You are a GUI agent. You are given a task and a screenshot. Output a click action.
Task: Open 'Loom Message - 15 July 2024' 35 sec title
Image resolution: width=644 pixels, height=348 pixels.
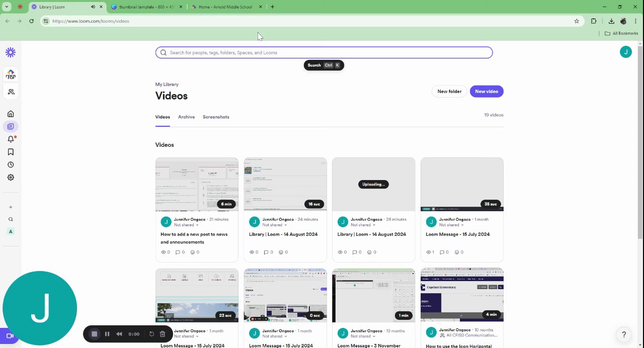[x=458, y=234]
